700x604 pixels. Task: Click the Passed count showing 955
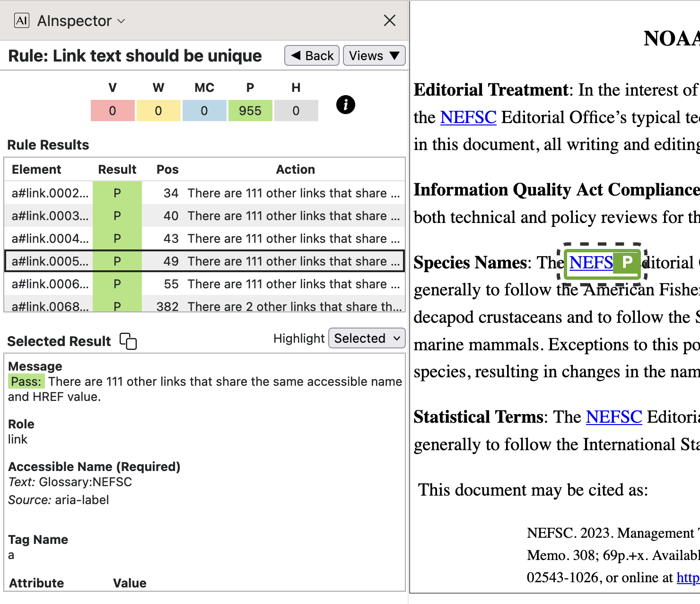coord(250,111)
